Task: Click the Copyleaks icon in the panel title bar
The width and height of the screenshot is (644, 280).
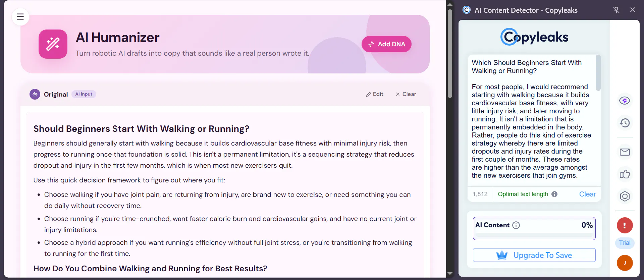Action: [x=467, y=10]
